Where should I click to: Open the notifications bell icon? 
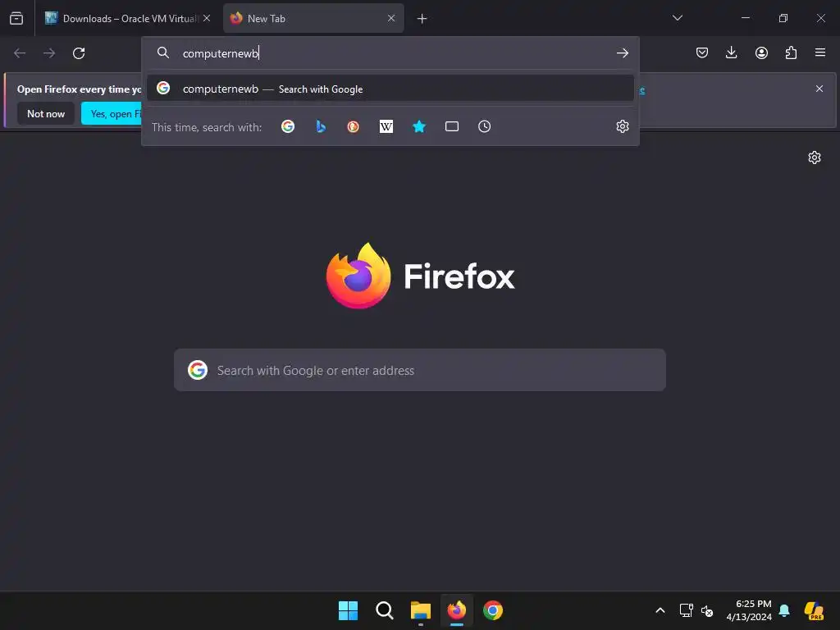pos(784,610)
